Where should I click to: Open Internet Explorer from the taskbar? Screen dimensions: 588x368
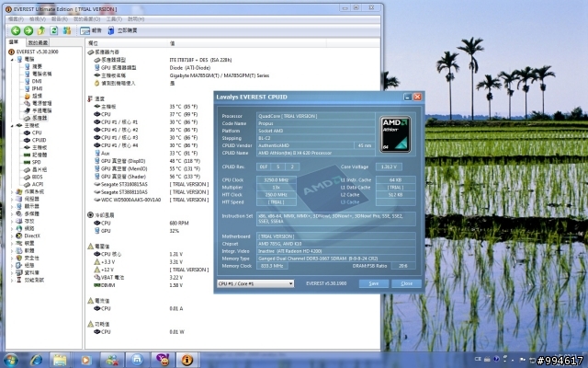coord(37,360)
